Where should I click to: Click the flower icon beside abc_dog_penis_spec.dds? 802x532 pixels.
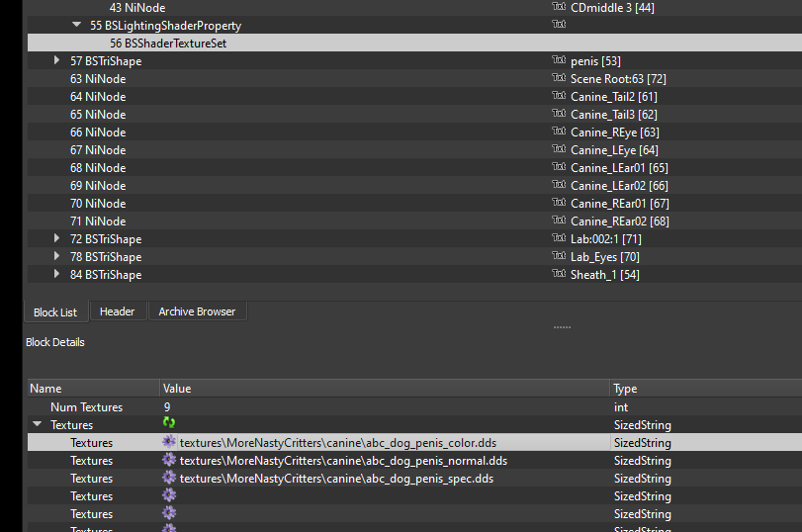(169, 478)
